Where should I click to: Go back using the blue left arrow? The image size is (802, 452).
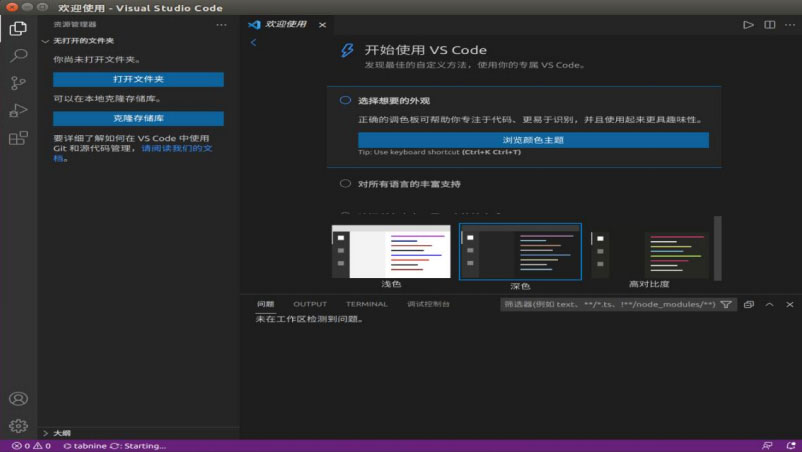click(253, 42)
